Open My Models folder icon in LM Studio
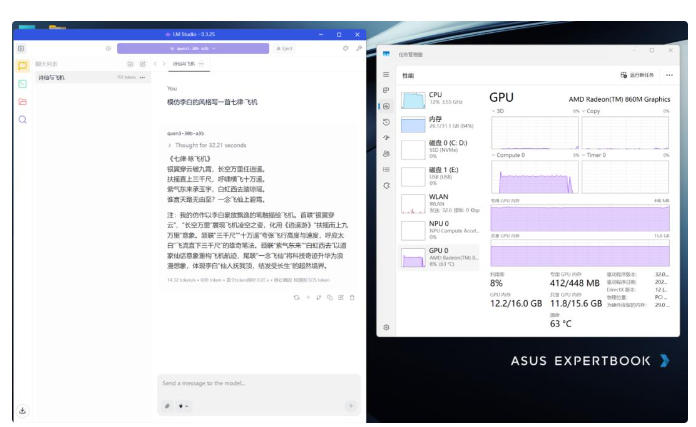Screen dimensions: 696x427 click(x=22, y=102)
